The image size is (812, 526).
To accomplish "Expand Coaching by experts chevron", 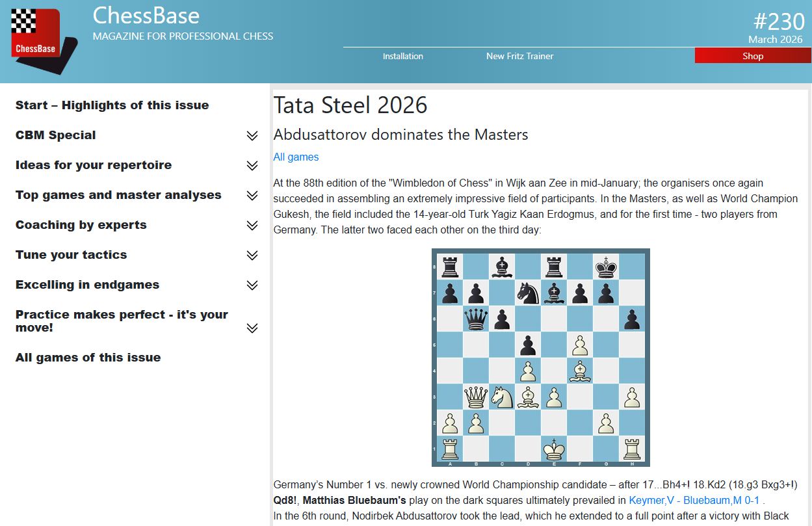I will point(252,226).
